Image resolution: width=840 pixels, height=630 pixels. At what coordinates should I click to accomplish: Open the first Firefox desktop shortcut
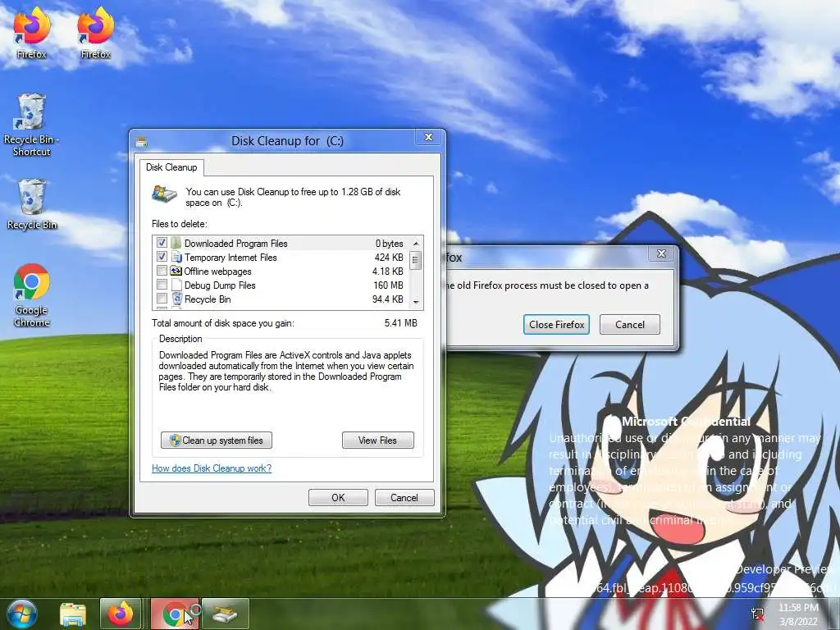coord(31,32)
